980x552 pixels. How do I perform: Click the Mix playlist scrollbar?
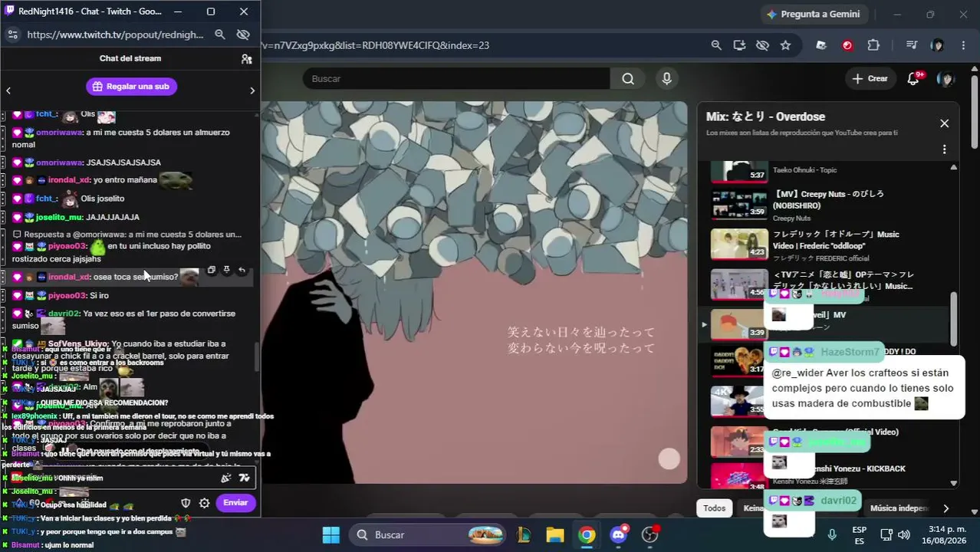pos(954,318)
